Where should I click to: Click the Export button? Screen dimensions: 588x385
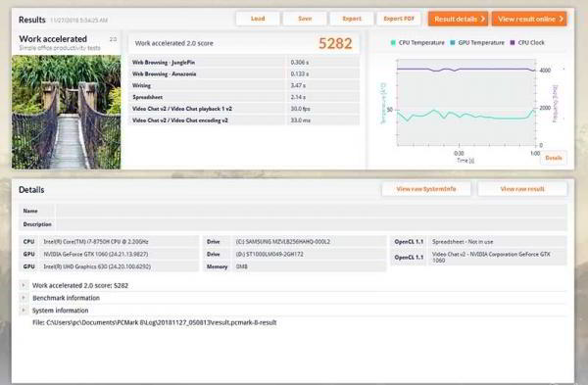(x=352, y=19)
